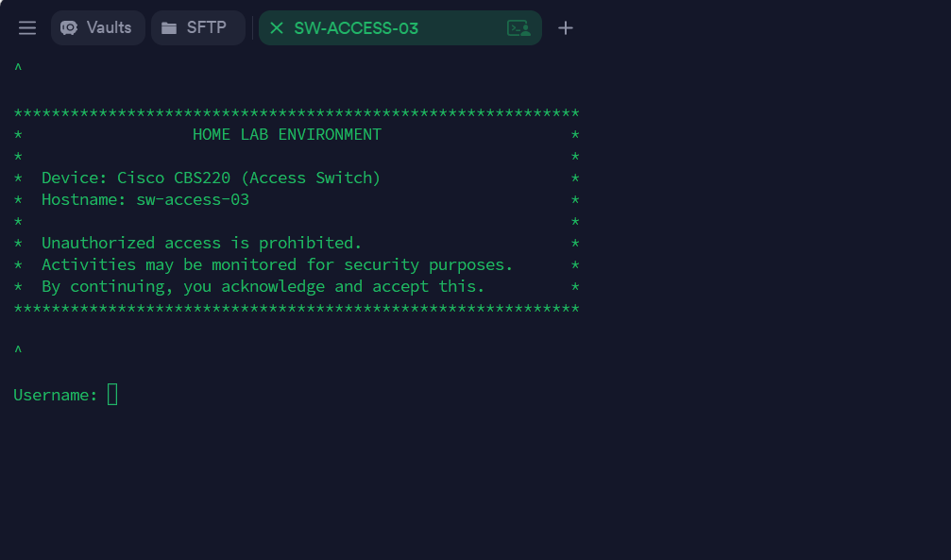
Task: Switch to the Vaults tab label
Action: point(109,27)
